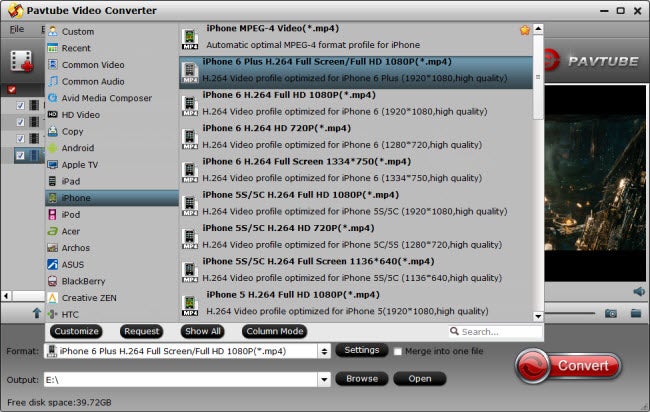Image resolution: width=650 pixels, height=412 pixels.
Task: Select the Copy category
Action: 112,131
